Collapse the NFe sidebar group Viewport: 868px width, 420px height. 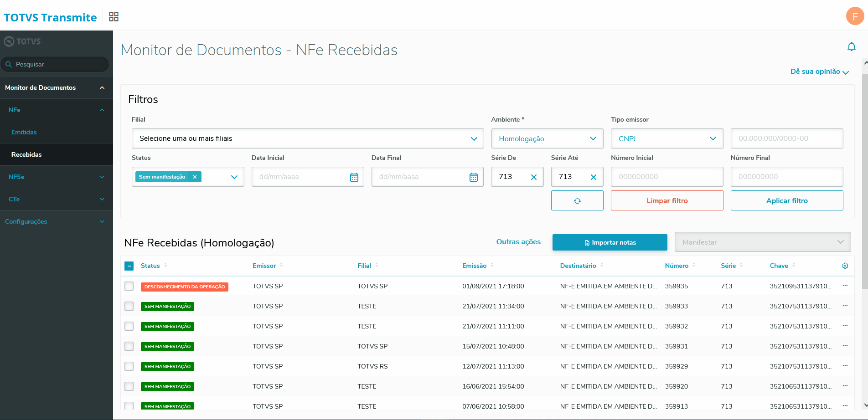coord(57,110)
